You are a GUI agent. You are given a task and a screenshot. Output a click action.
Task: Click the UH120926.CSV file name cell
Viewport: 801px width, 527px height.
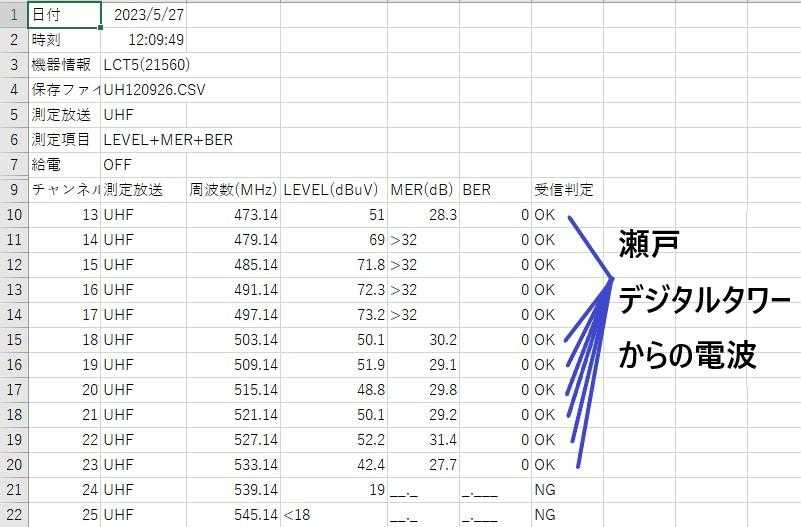click(x=154, y=90)
